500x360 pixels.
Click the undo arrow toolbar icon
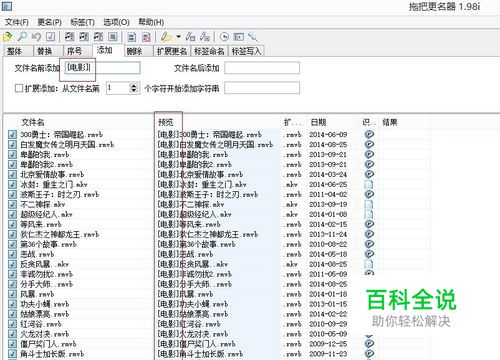[36, 36]
